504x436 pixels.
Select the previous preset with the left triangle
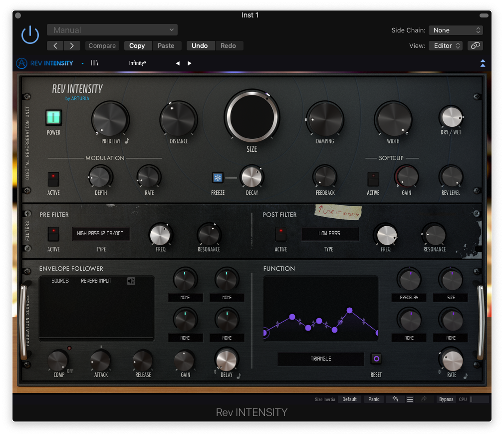pyautogui.click(x=178, y=63)
